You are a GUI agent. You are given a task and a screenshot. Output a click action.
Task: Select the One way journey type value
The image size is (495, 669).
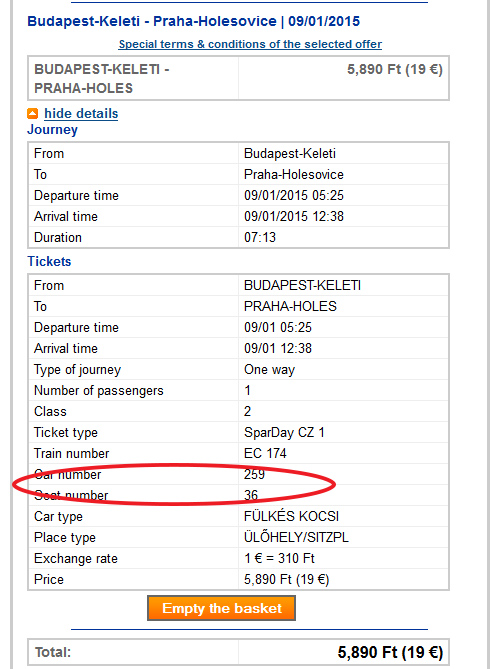click(269, 369)
